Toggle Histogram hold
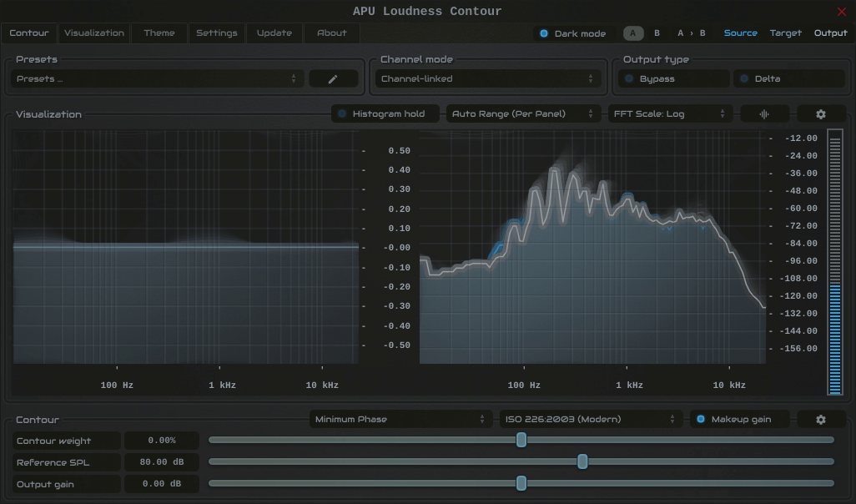Screen dimensions: 856x504 385,113
